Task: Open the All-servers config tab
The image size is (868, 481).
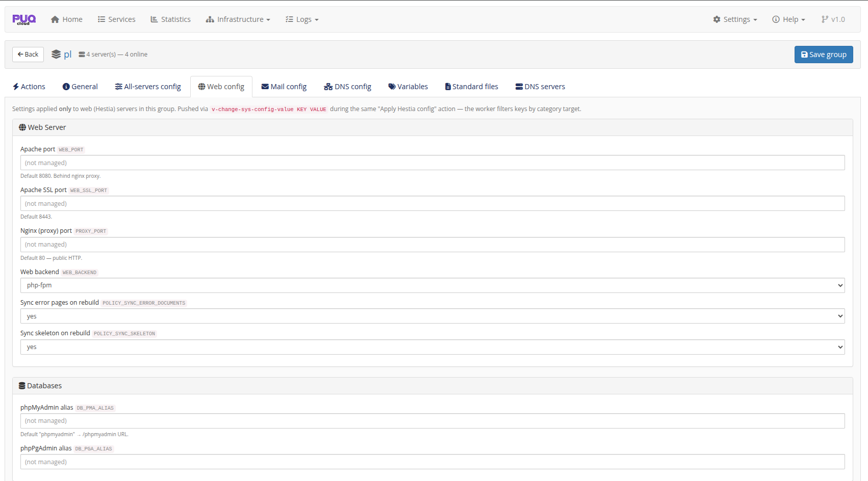Action: click(x=148, y=87)
